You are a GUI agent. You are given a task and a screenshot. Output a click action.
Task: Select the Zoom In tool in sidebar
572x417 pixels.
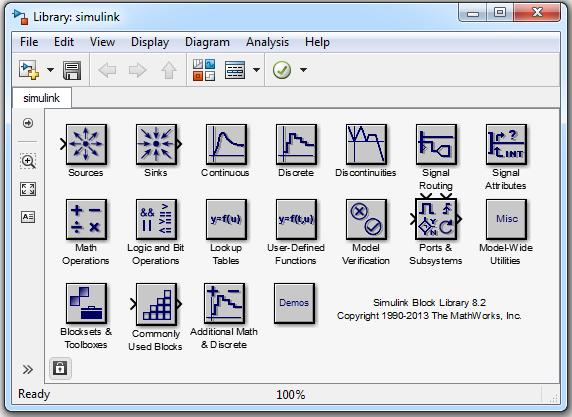(x=28, y=161)
